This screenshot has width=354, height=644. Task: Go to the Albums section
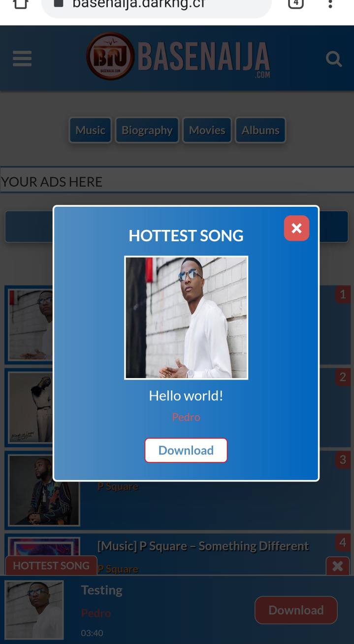[x=260, y=130]
